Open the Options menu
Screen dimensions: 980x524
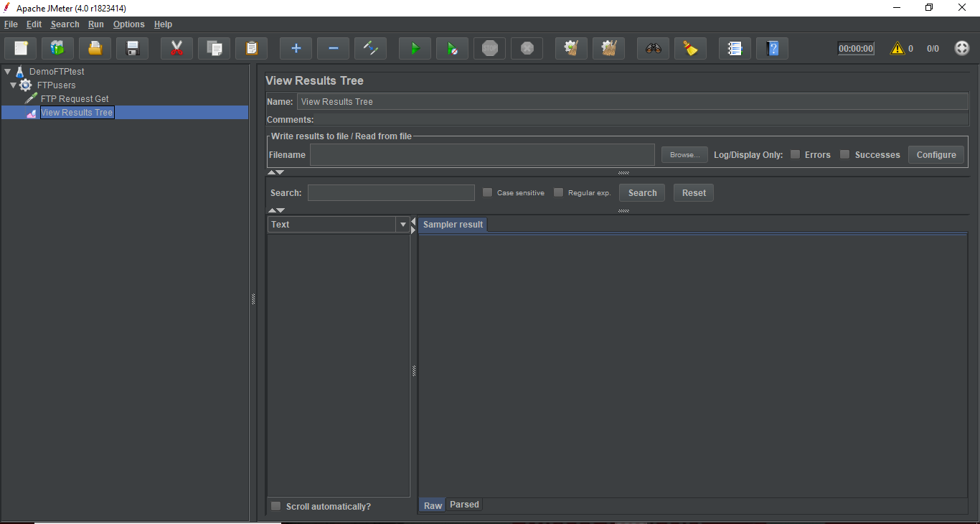(128, 24)
